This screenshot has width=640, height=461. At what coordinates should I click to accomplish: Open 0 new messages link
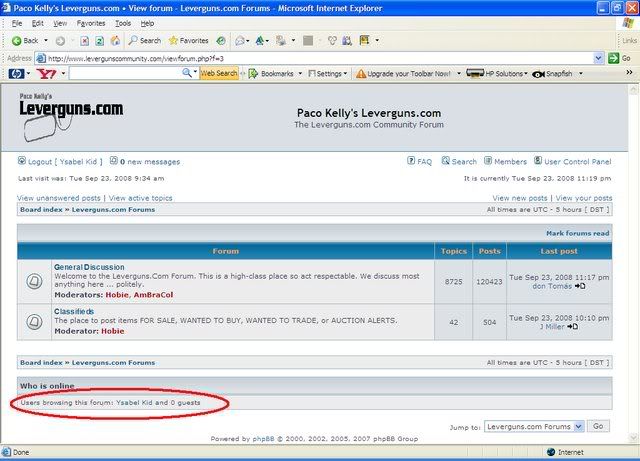coord(150,162)
